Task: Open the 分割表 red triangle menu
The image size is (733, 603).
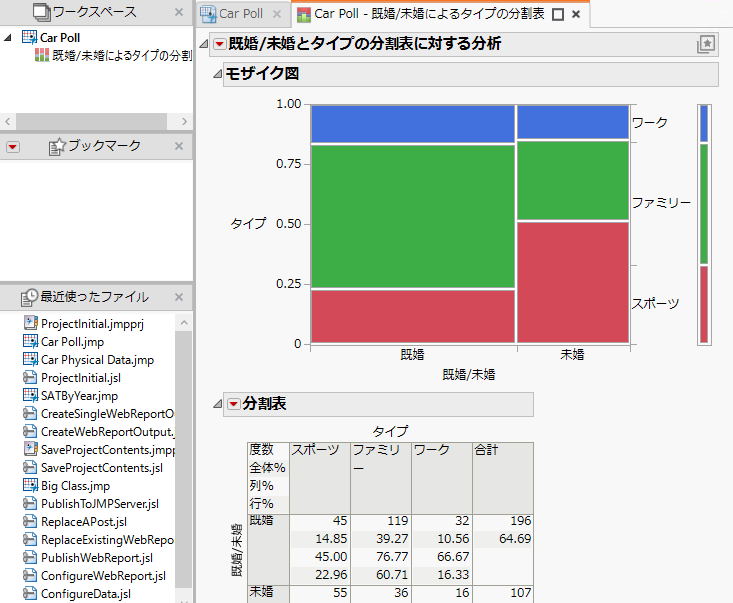Action: coord(233,404)
